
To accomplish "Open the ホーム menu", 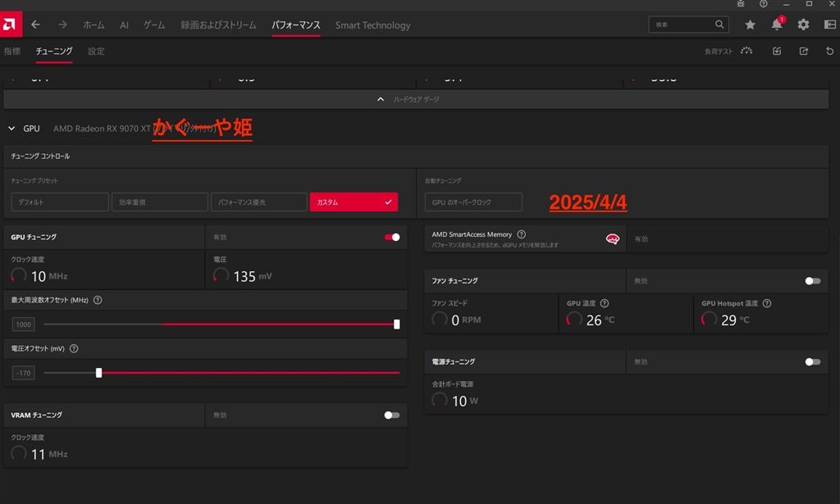I will pos(94,25).
